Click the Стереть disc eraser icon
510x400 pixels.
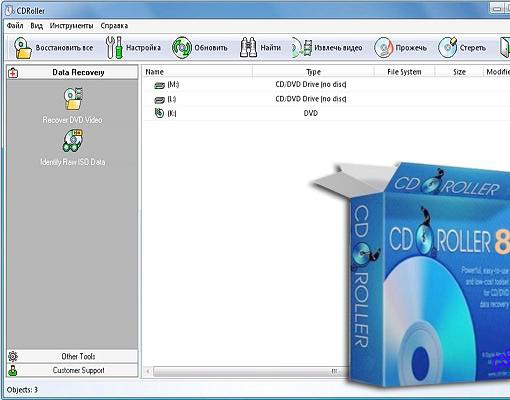pyautogui.click(x=448, y=47)
